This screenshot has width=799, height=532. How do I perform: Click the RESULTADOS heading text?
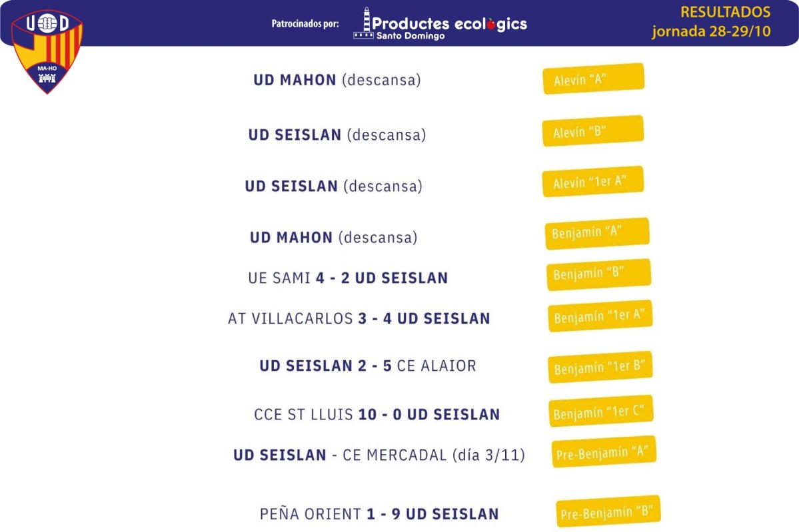(725, 12)
